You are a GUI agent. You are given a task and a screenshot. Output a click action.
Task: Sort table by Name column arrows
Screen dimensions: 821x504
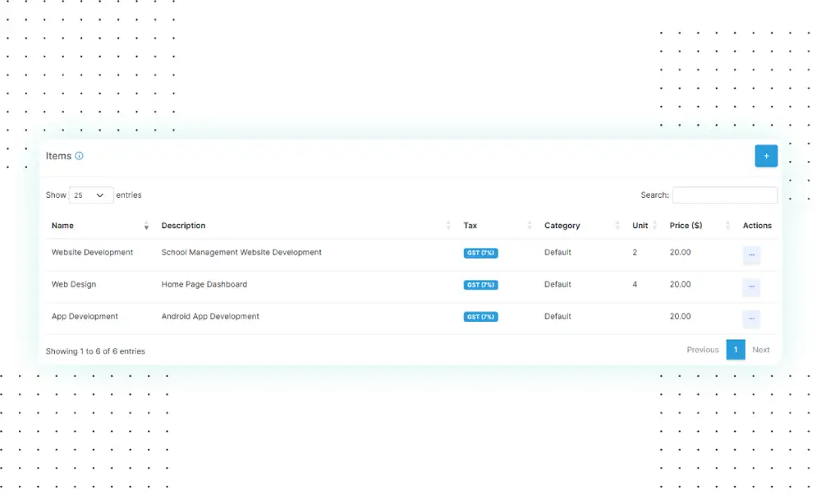146,226
